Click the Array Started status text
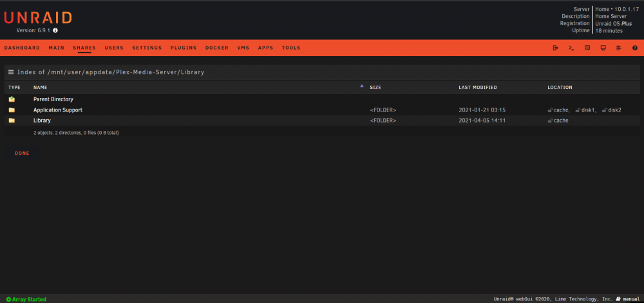644x303 pixels. pyautogui.click(x=29, y=299)
